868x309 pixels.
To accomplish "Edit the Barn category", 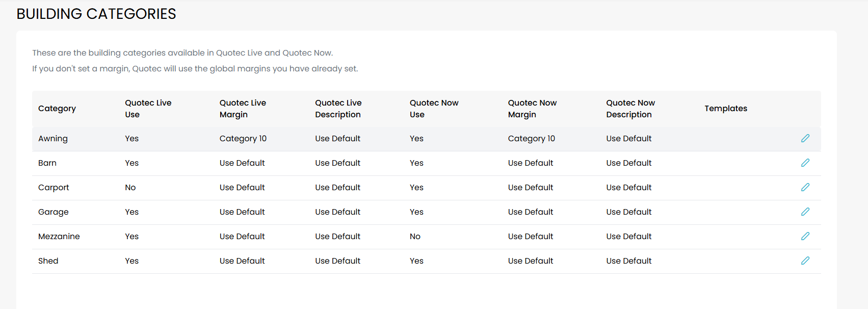I will (x=805, y=163).
